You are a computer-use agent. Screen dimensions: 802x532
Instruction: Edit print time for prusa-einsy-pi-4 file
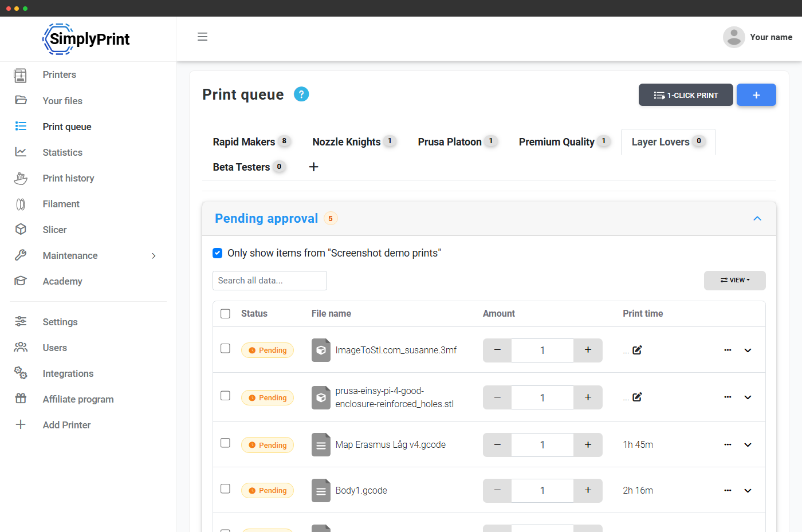[637, 397]
